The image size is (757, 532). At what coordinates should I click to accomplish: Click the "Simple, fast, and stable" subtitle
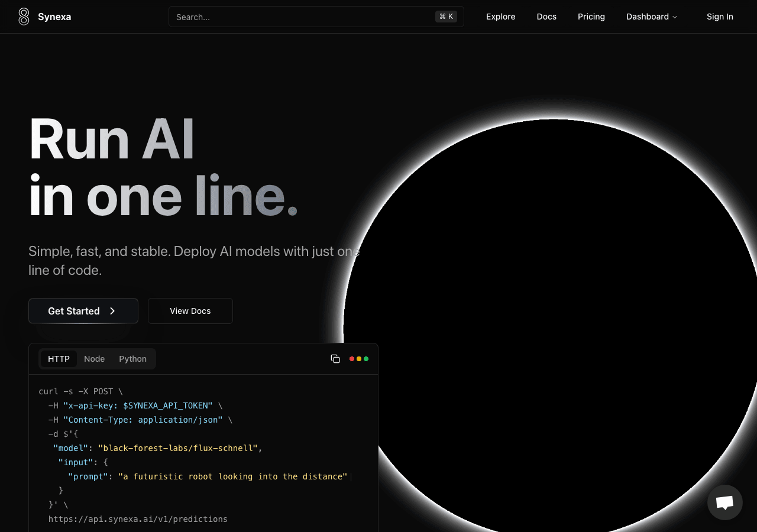[x=194, y=261]
